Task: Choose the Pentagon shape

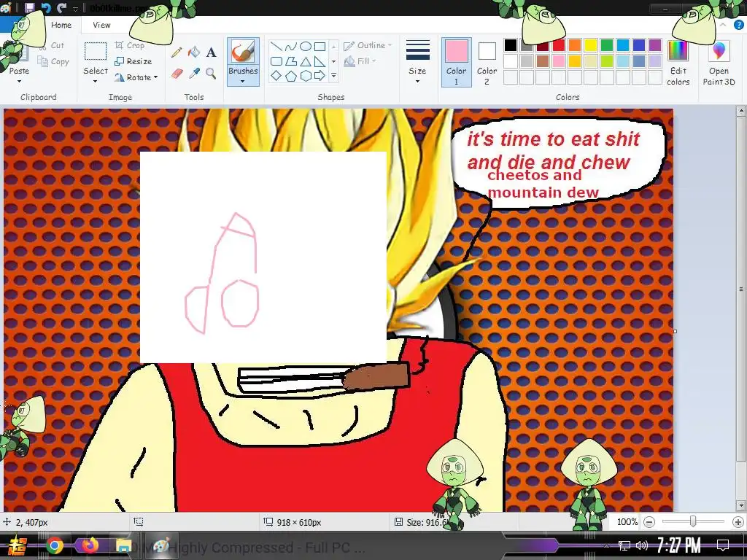Action: pyautogui.click(x=290, y=75)
